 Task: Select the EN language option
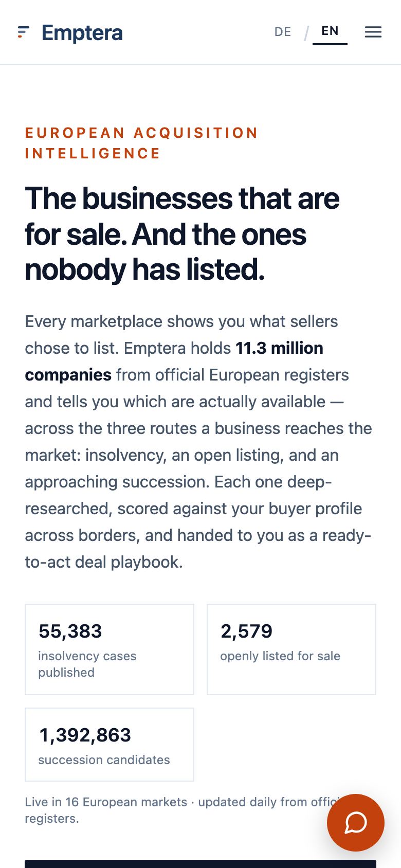pyautogui.click(x=330, y=31)
